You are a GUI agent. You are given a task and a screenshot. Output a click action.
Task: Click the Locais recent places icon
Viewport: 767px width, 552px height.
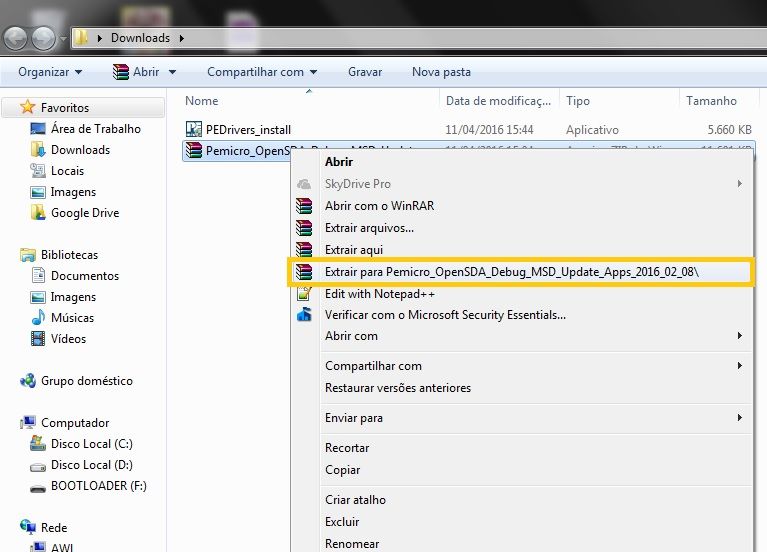[38, 171]
